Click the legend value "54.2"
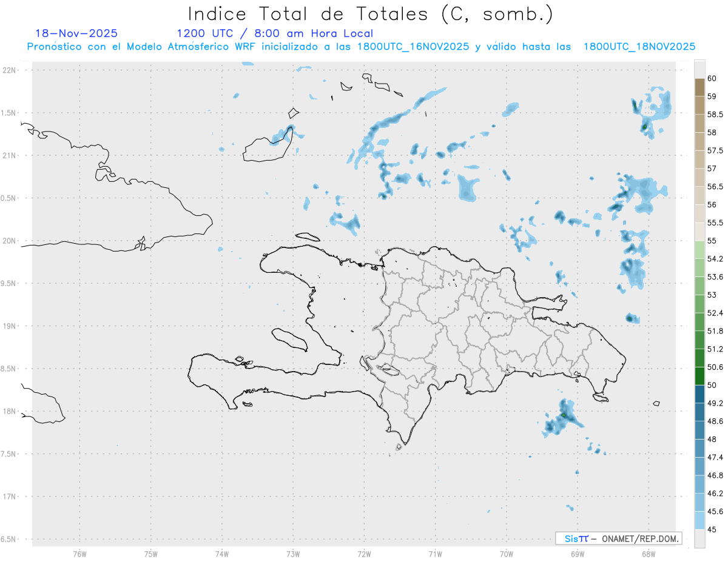The image size is (728, 562). (x=715, y=259)
